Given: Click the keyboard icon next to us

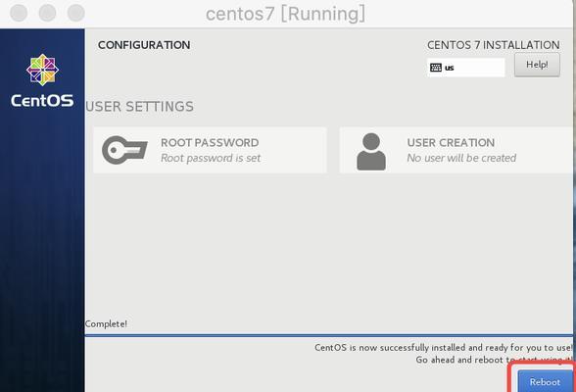Looking at the screenshot, I should (x=436, y=68).
